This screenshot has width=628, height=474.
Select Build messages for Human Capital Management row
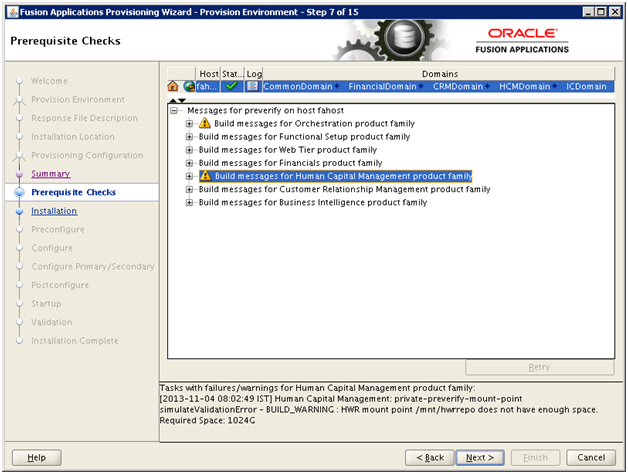point(336,176)
